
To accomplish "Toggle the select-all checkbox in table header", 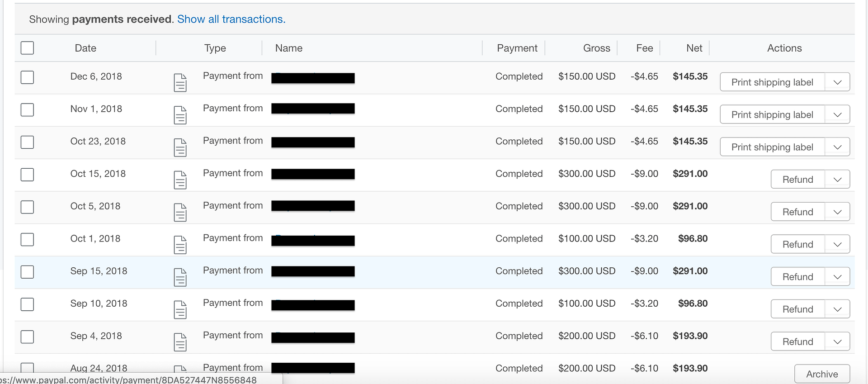I will point(27,48).
